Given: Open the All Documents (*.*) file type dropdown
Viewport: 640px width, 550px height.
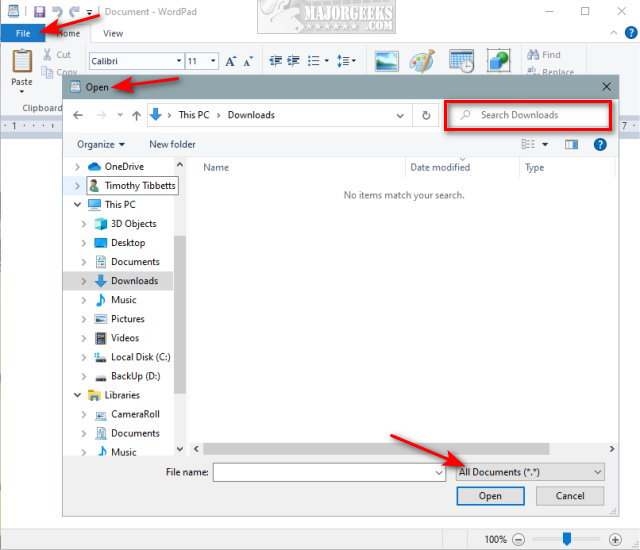Looking at the screenshot, I should coord(530,472).
